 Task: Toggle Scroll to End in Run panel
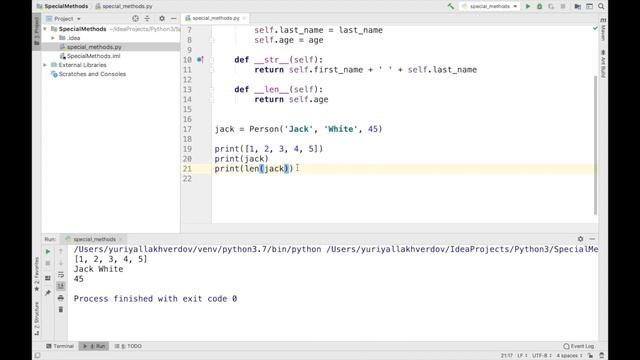coord(61,286)
